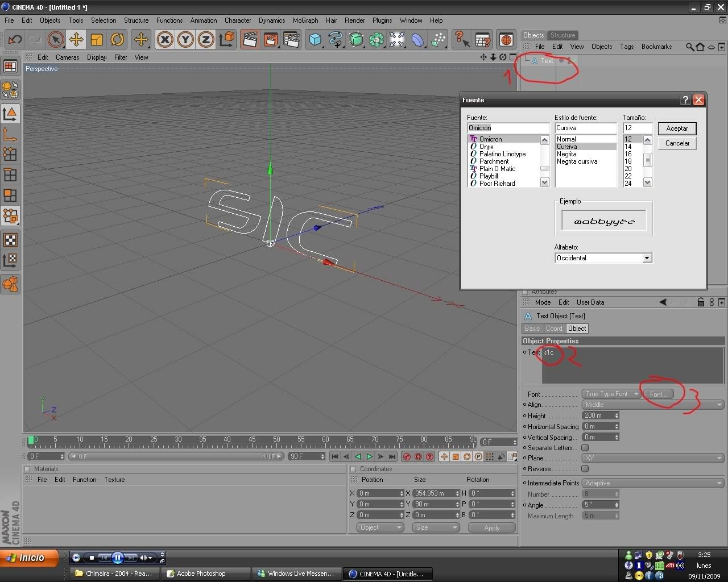The height and width of the screenshot is (582, 728).
Task: Open the Plane XY dropdown
Action: (x=653, y=458)
